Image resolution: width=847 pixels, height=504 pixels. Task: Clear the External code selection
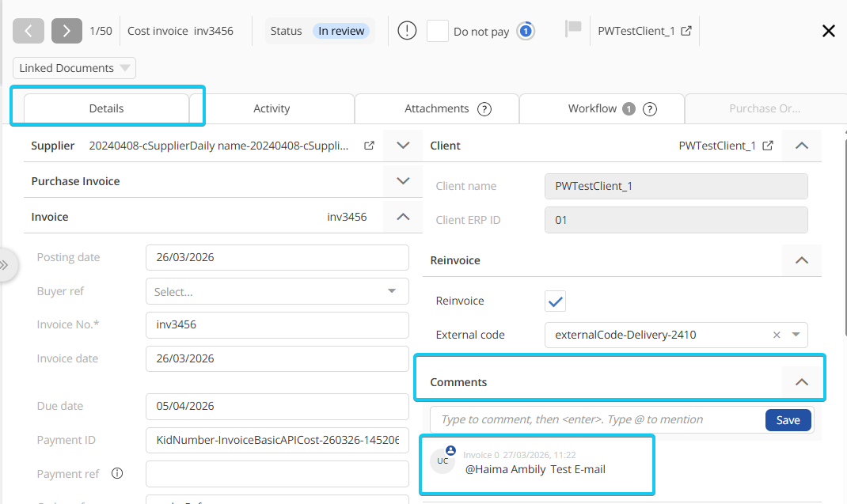click(x=777, y=335)
